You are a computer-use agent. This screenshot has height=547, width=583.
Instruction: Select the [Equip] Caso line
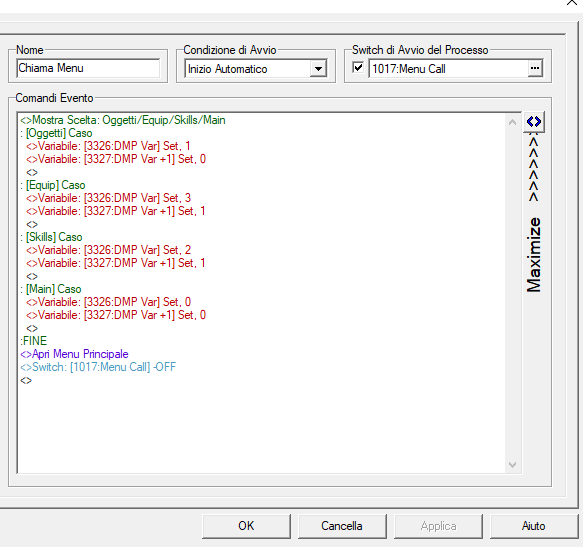(x=53, y=185)
